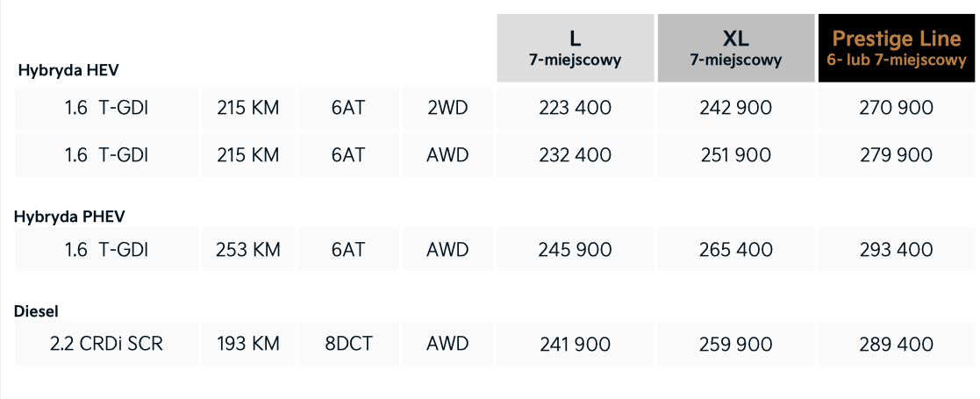Screen dimensions: 980x399
Task: Open the Prestige Line trim header
Action: pyautogui.click(x=896, y=48)
